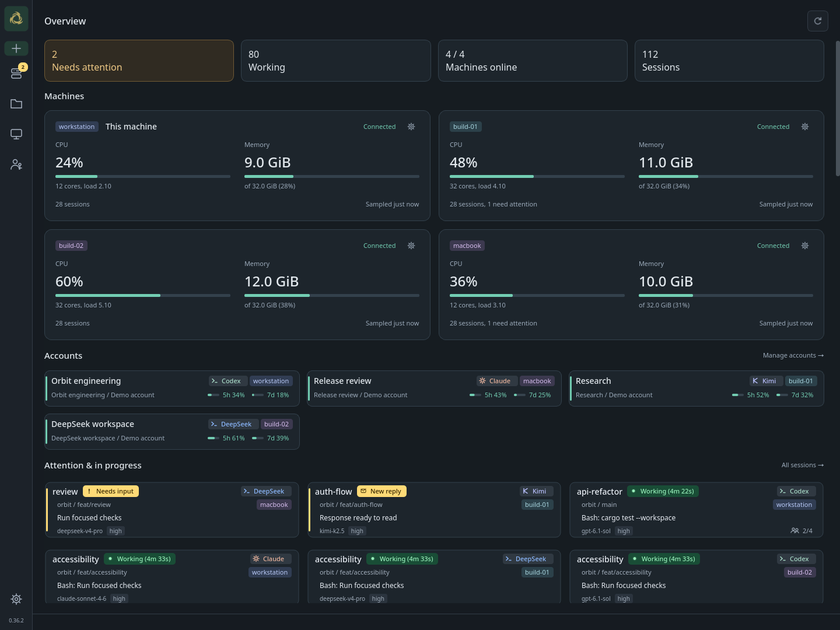Create a new session with the plus icon
840x630 pixels.
pyautogui.click(x=16, y=48)
